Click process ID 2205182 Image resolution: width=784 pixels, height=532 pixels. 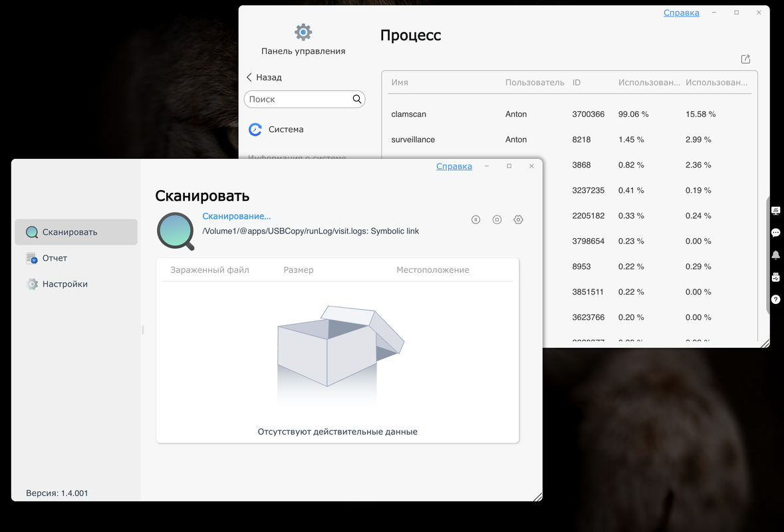[588, 216]
